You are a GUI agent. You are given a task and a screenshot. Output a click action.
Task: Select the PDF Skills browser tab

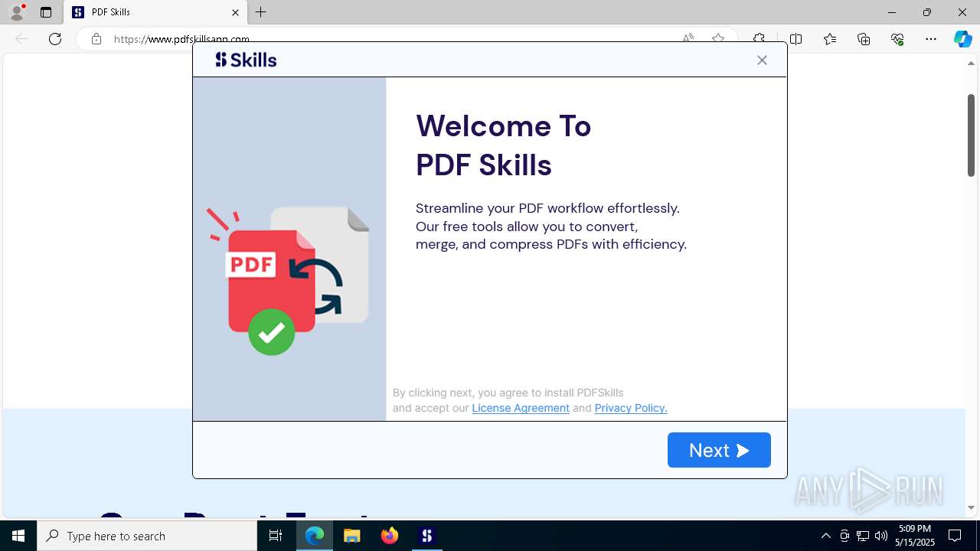click(x=155, y=12)
